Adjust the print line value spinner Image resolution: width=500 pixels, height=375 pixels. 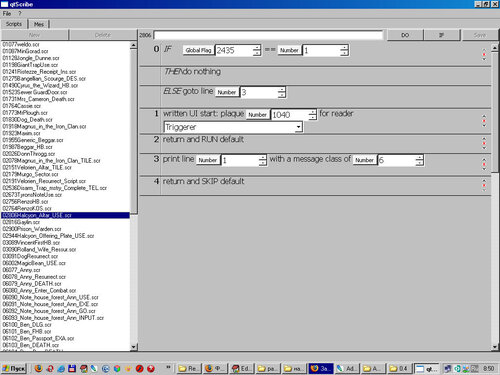point(263,160)
